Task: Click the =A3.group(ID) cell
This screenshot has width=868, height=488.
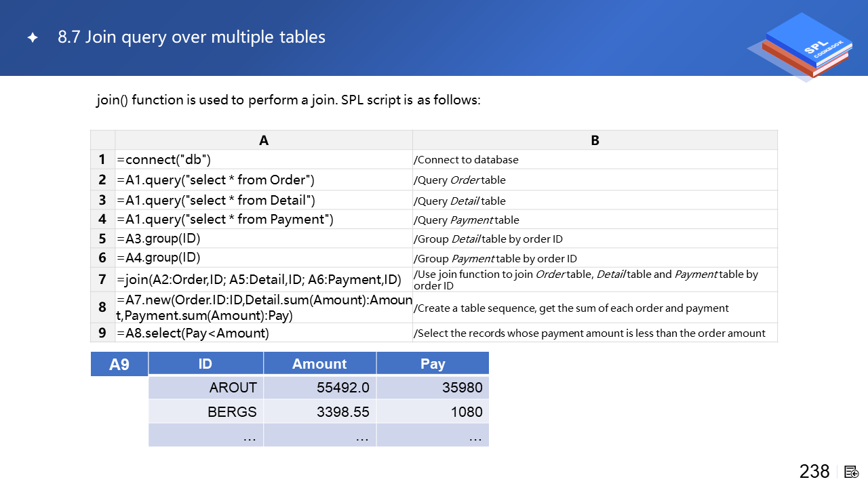Action: [x=264, y=239]
